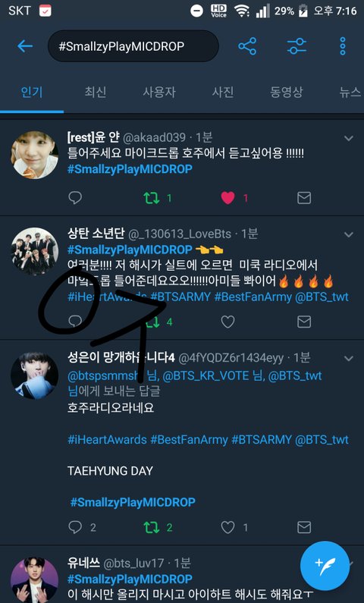Send @akaad039 tweet via direct message
Screen dimensions: 364x603
[304, 198]
